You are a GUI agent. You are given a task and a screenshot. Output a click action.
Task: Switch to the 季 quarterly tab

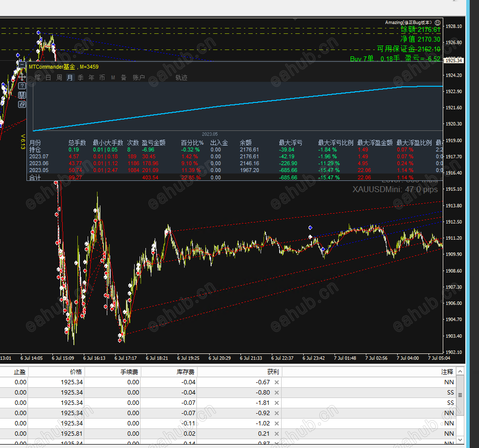(x=81, y=77)
